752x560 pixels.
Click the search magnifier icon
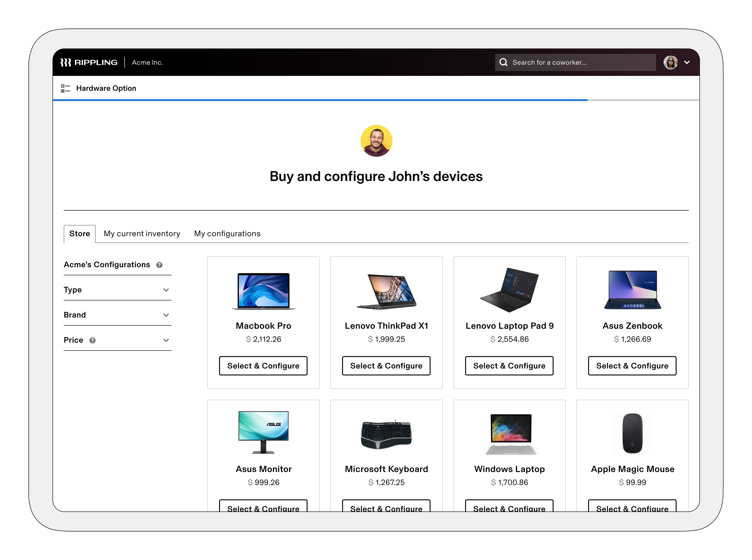[x=503, y=62]
